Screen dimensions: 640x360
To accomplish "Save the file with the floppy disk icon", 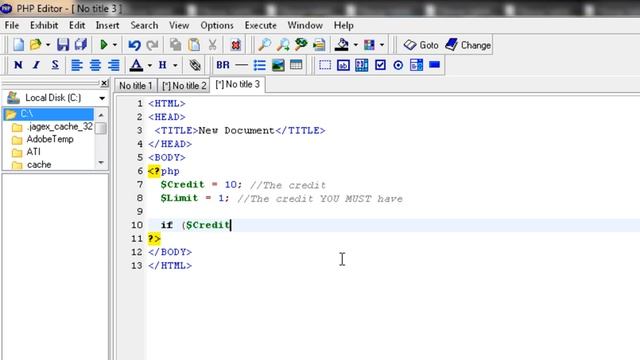I will pos(63,44).
